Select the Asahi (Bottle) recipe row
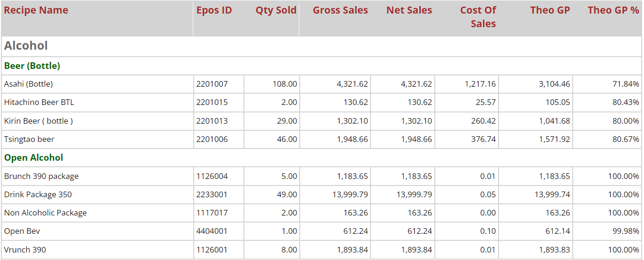The height and width of the screenshot is (260, 644). [x=29, y=84]
